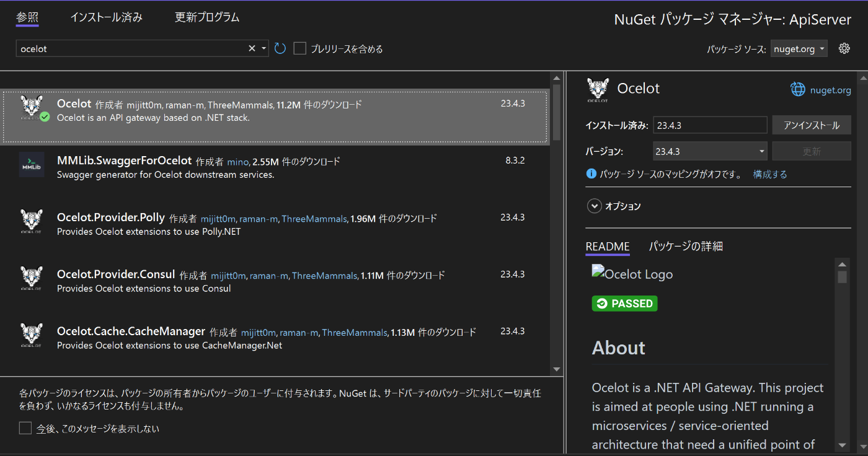Select the README tab

[x=608, y=247]
